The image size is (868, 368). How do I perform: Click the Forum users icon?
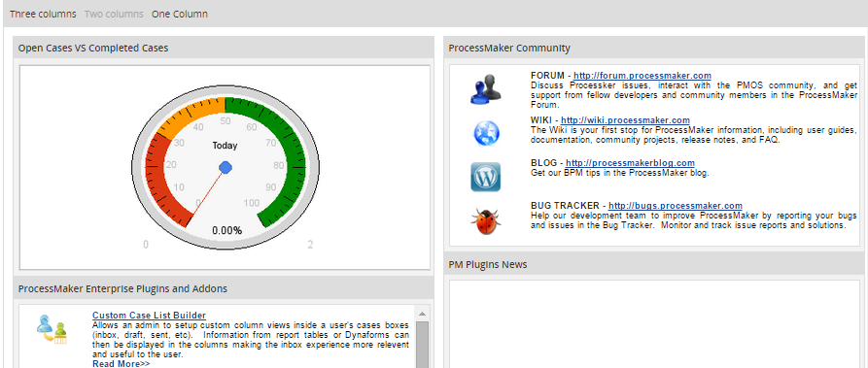485,88
